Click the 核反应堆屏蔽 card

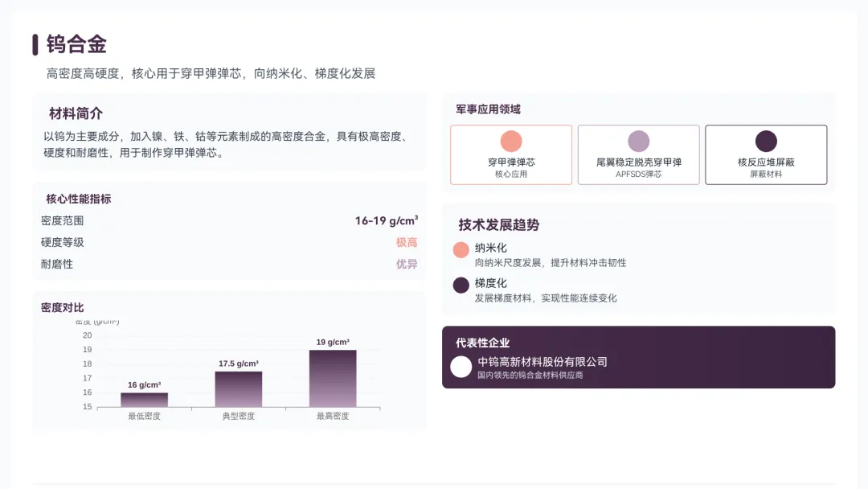(766, 154)
